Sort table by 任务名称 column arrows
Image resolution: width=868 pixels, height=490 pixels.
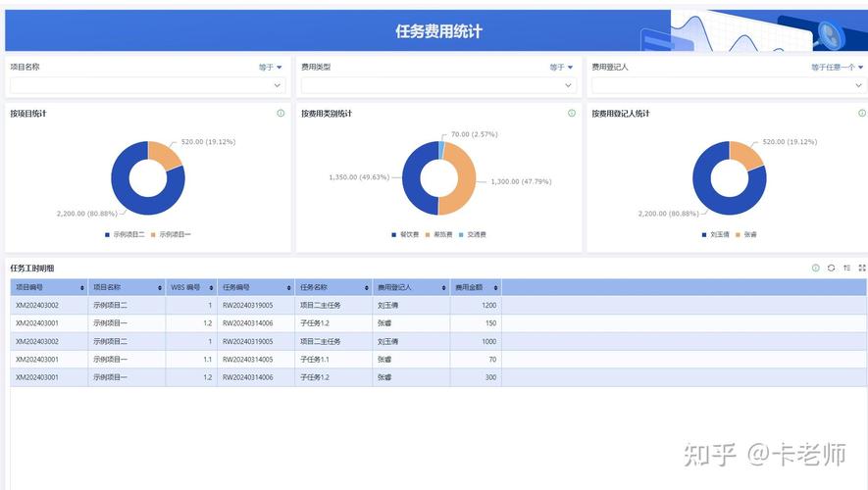367,287
